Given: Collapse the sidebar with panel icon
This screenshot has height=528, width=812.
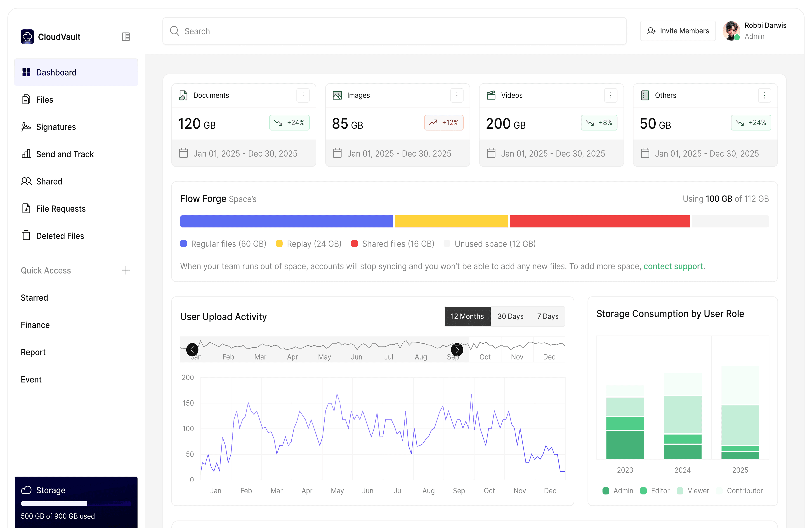Looking at the screenshot, I should pyautogui.click(x=126, y=37).
